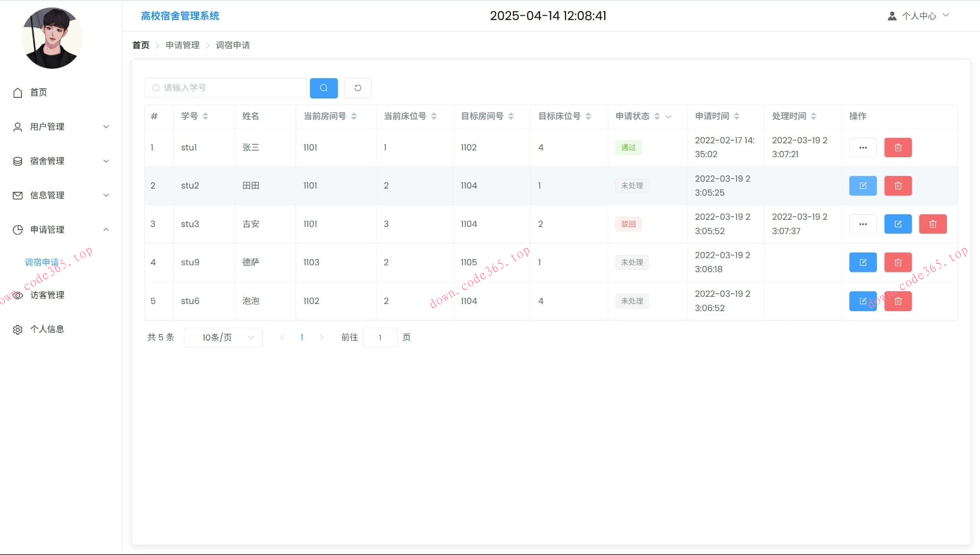Screen dimensions: 980x555
Task: Open the more options button for stu3
Action: pyautogui.click(x=863, y=224)
